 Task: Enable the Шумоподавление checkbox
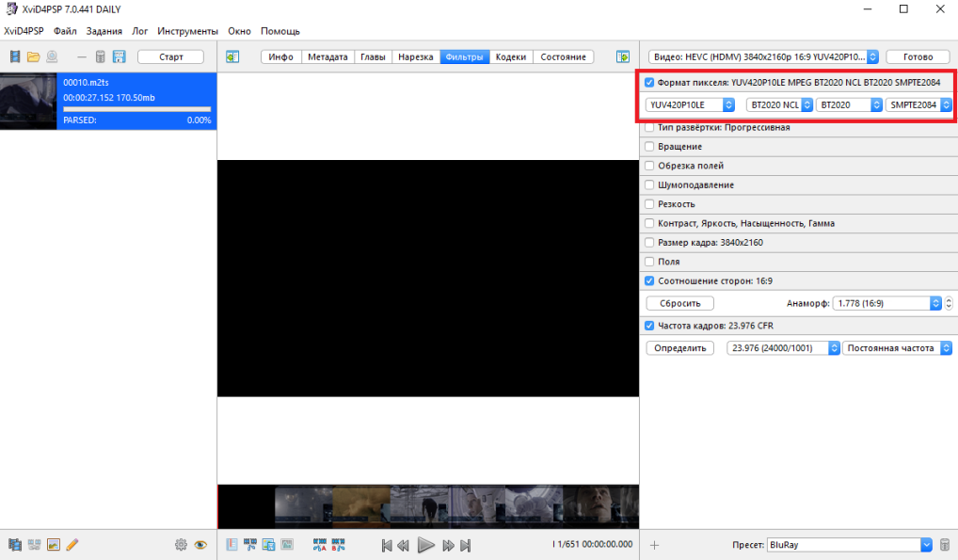point(649,184)
